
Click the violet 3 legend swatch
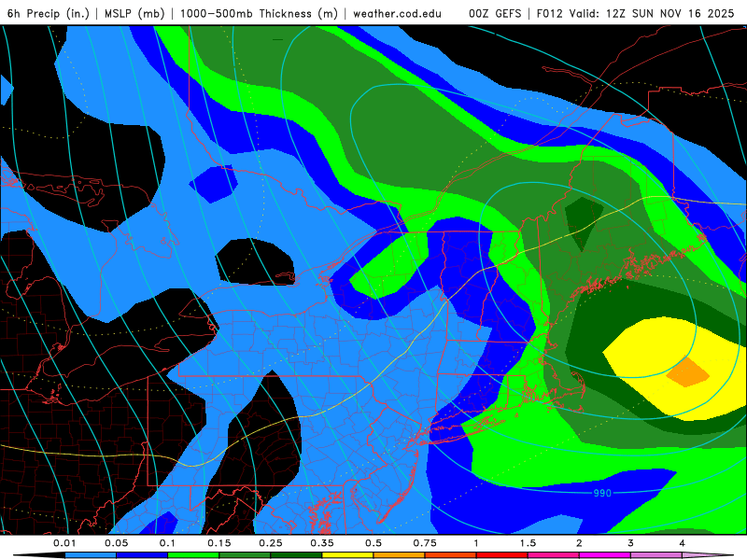(x=656, y=555)
